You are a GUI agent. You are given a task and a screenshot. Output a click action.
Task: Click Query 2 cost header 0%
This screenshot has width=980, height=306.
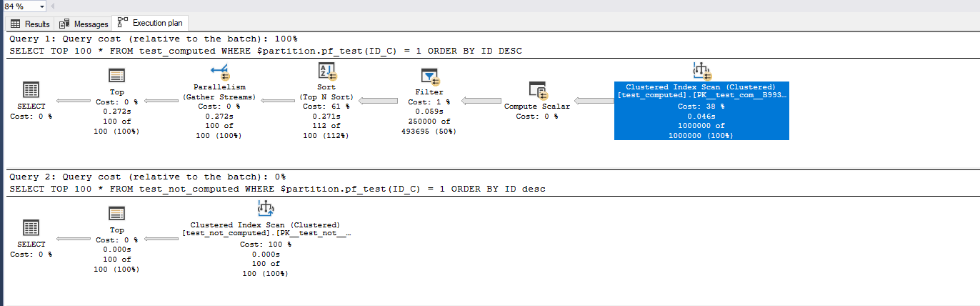point(149,177)
